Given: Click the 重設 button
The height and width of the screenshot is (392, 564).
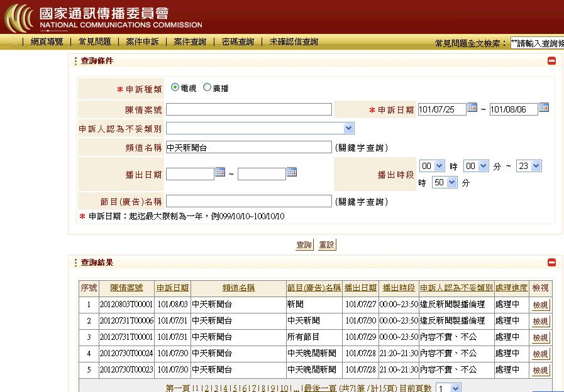Looking at the screenshot, I should pos(327,244).
